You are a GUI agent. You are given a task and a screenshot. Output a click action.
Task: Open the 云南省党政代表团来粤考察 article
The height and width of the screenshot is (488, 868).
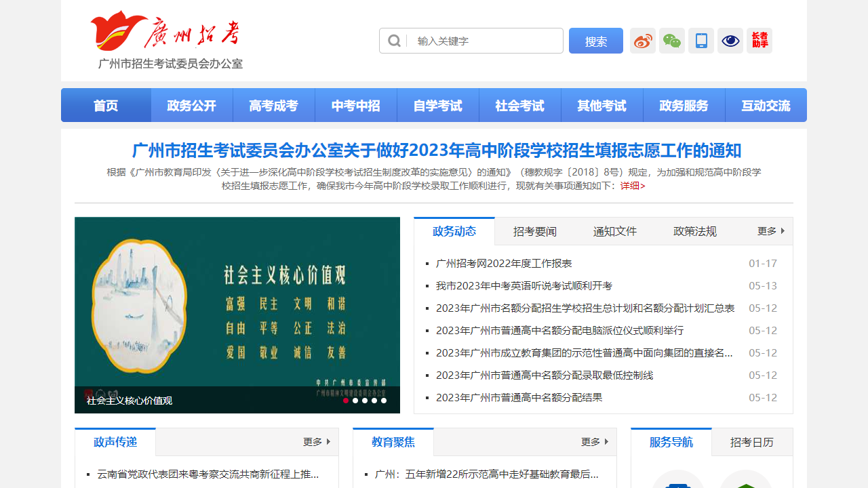[208, 474]
